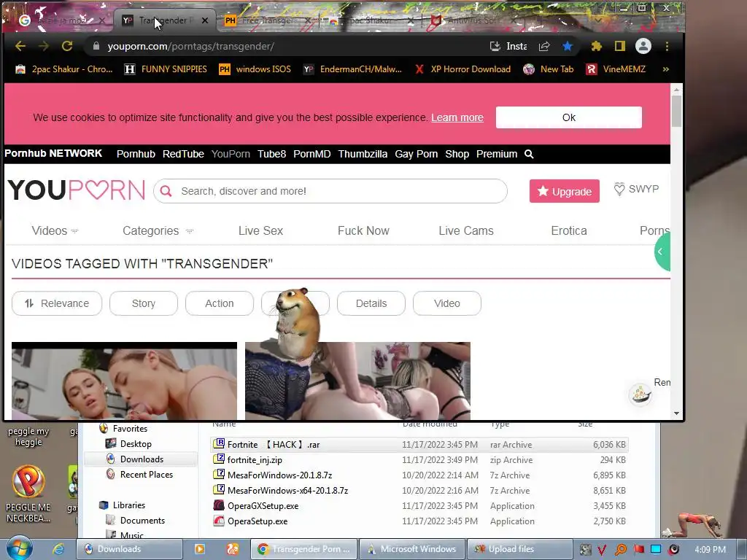Select fortnite_inj.zip file row
747x560 pixels.
pyautogui.click(x=419, y=460)
